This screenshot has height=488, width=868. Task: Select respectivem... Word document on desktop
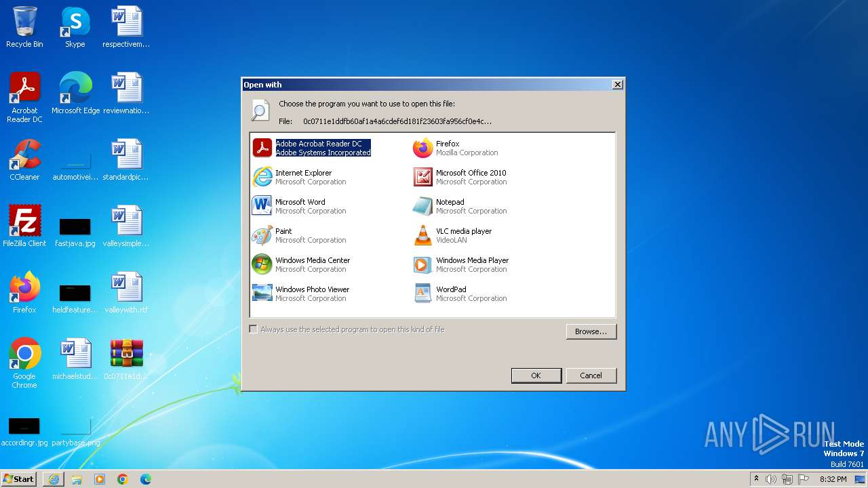click(x=126, y=28)
